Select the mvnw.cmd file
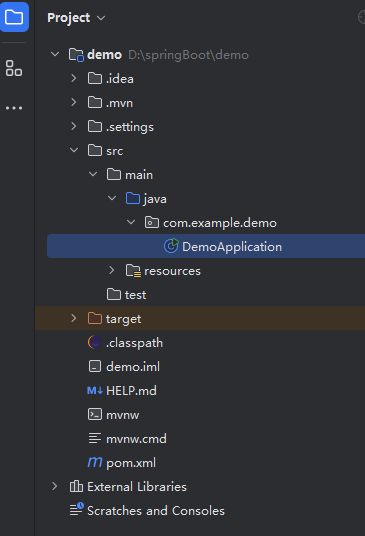 127,438
